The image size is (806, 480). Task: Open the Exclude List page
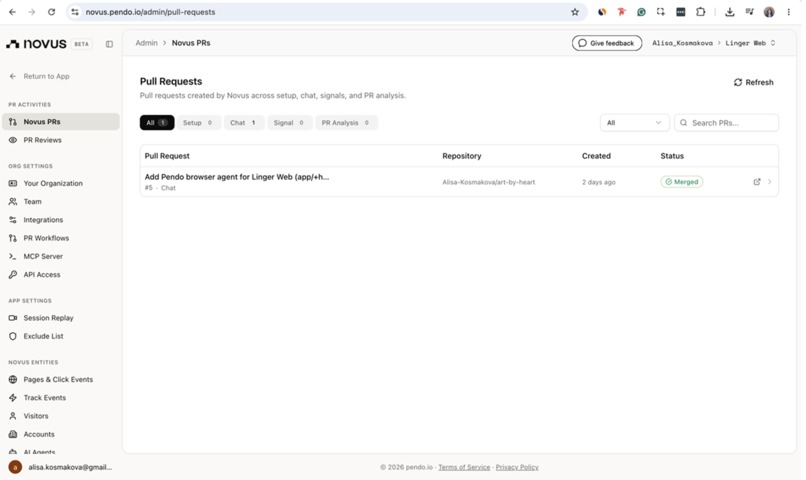click(61, 336)
